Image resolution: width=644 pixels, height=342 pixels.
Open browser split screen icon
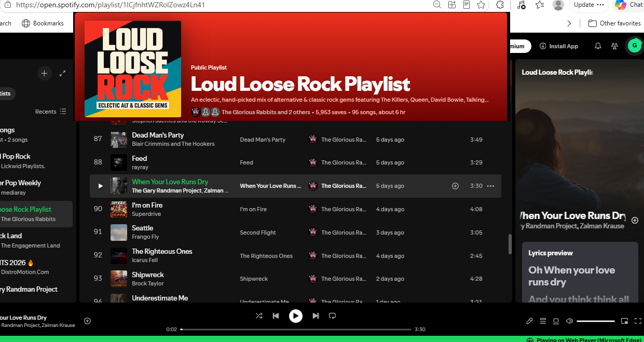(452, 5)
